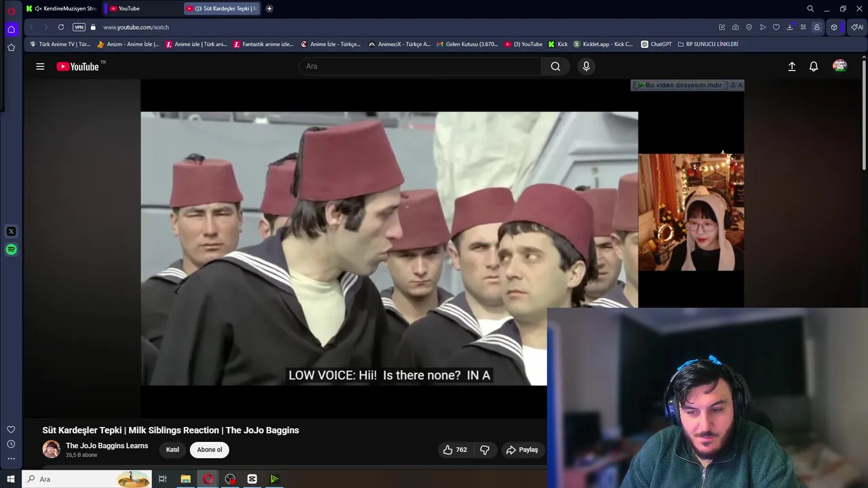Switch to the KendineMuzisyen Kick tab
This screenshot has height=488, width=868.
tap(62, 9)
